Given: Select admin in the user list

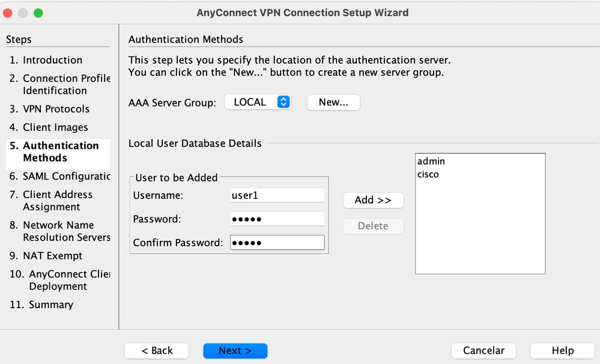Looking at the screenshot, I should tap(431, 162).
